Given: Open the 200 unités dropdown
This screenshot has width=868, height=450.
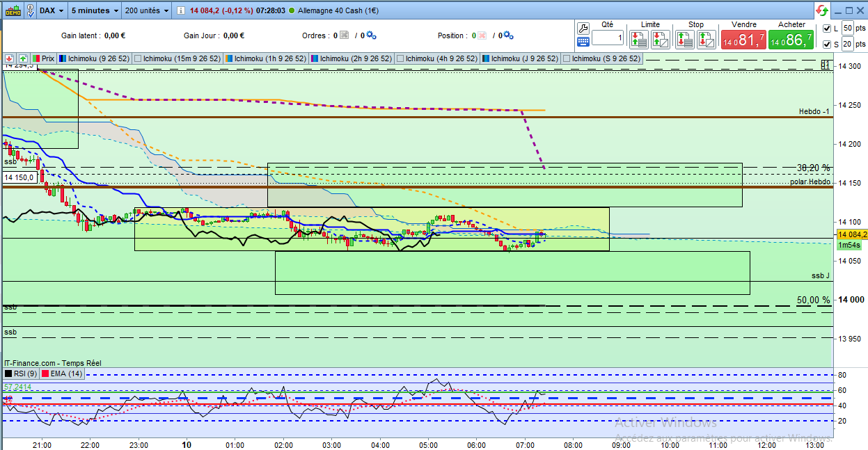Looking at the screenshot, I should [x=146, y=10].
